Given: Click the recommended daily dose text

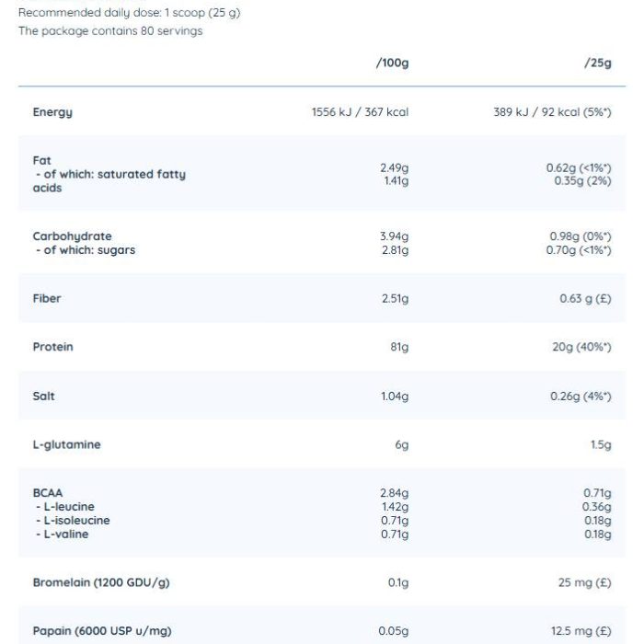Looking at the screenshot, I should click(x=130, y=13).
